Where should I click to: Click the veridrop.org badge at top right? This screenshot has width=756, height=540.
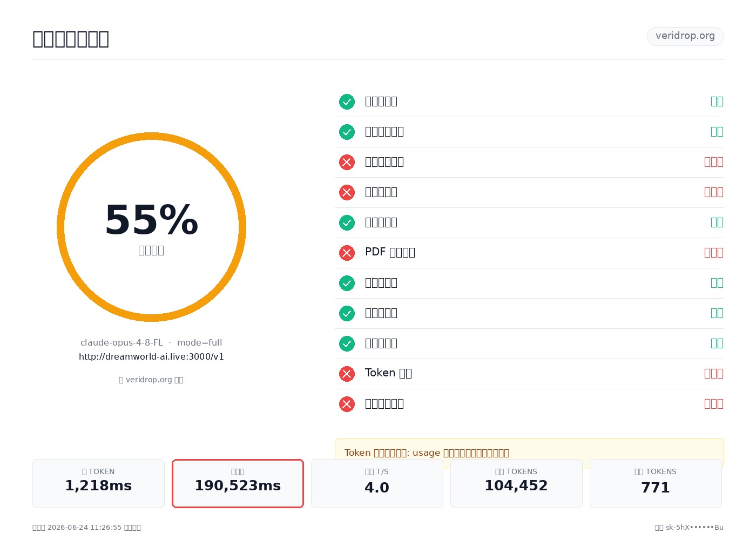click(685, 36)
